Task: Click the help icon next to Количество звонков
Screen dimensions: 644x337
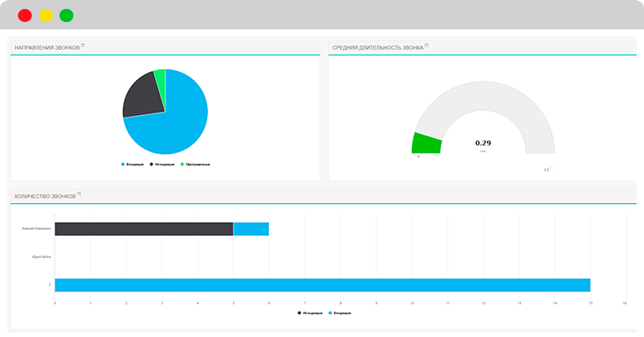Action: [79, 195]
